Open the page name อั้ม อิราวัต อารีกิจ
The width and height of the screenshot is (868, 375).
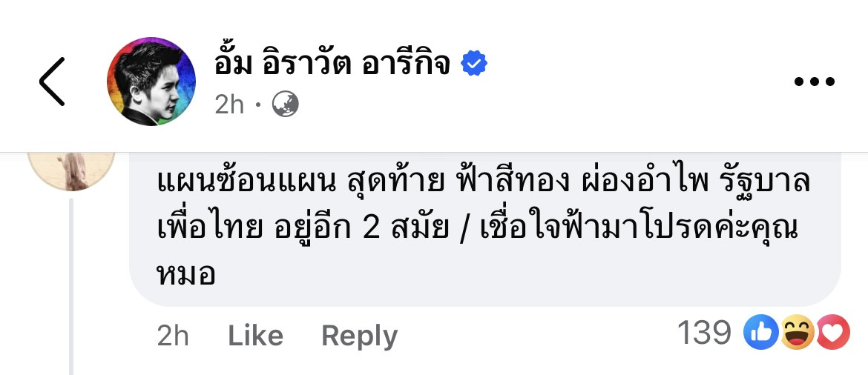(332, 64)
